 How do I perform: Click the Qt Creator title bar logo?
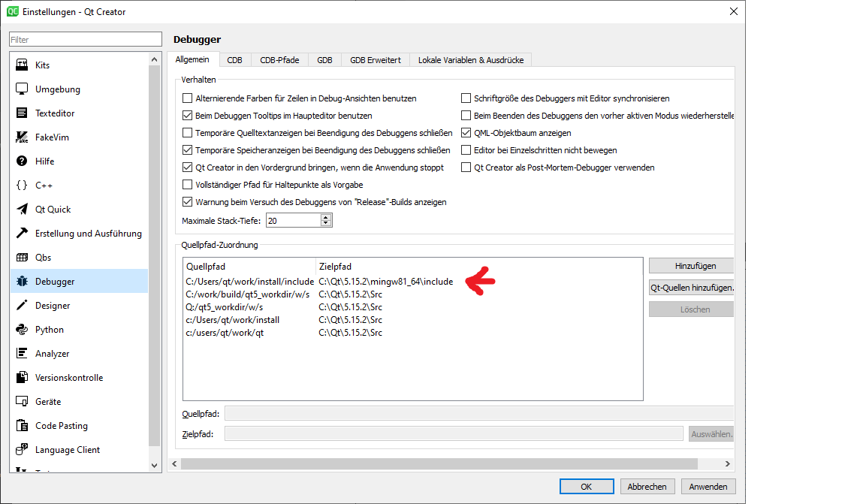12,11
